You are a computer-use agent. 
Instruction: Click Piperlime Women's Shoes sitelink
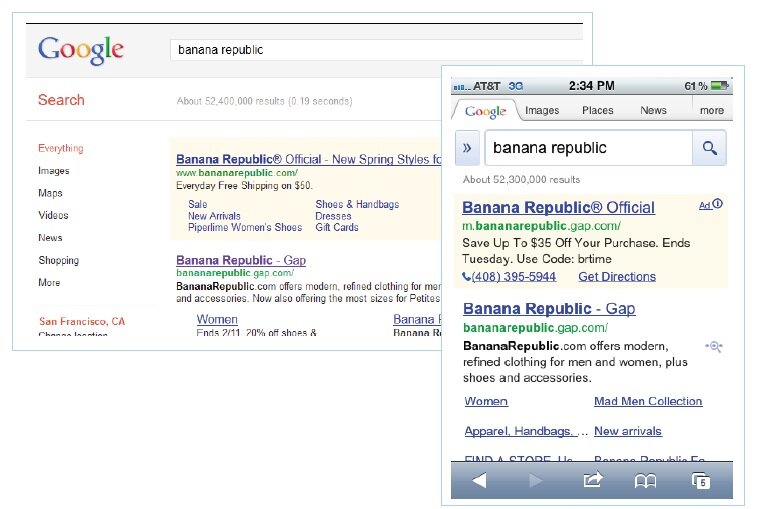point(245,227)
